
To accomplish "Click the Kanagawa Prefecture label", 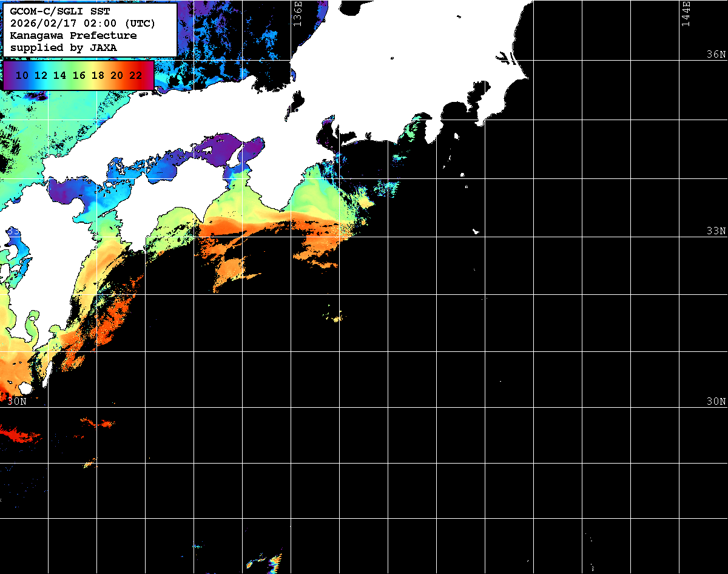I will [73, 35].
